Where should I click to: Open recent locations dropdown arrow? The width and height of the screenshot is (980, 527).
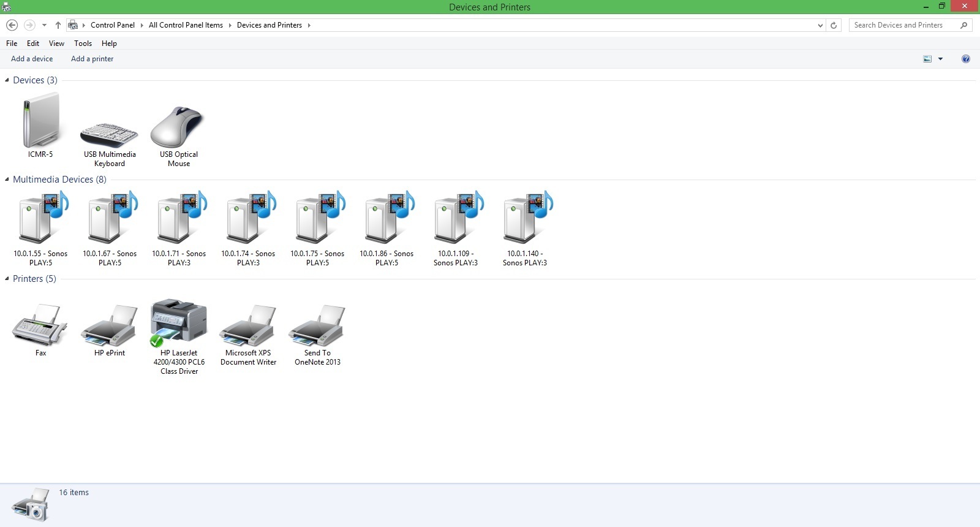point(44,25)
